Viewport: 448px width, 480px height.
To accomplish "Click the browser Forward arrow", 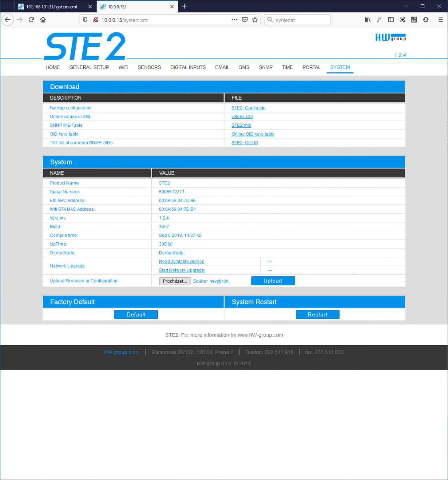I will [x=20, y=20].
